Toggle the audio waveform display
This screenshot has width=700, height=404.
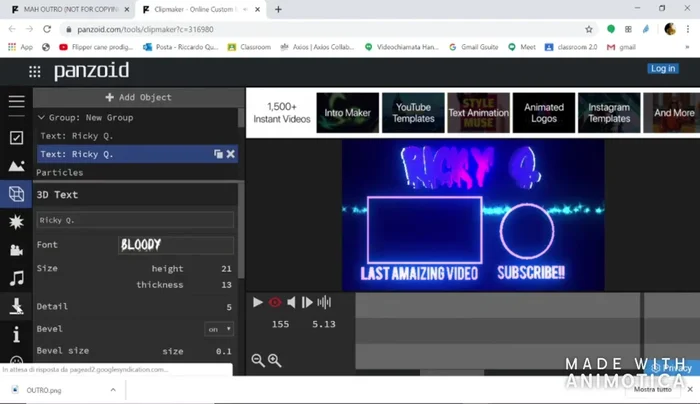pyautogui.click(x=324, y=302)
